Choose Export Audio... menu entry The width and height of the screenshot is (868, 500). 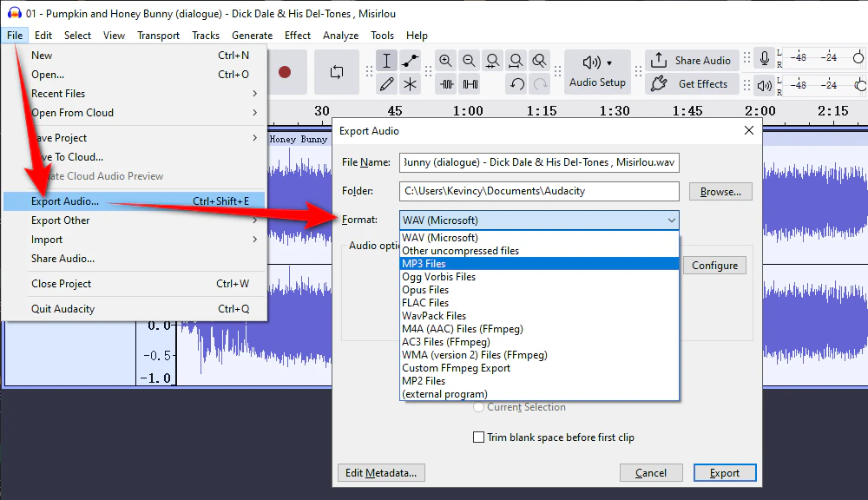(134, 201)
